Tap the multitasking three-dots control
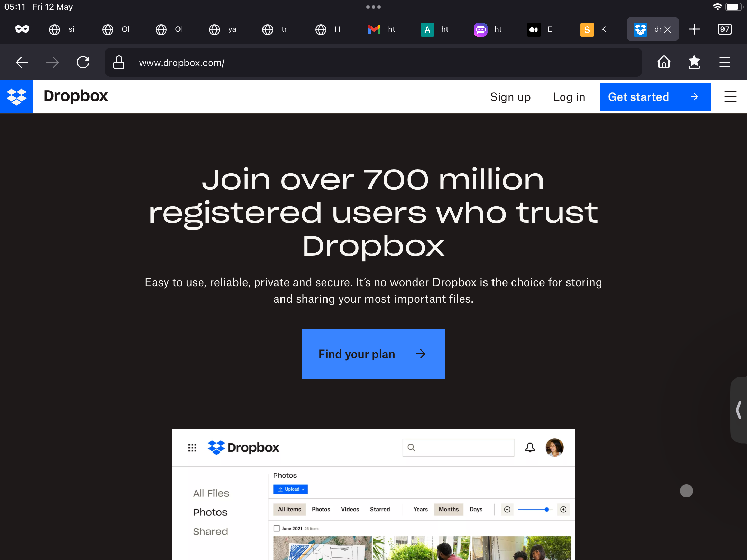Viewport: 747px width, 560px height. [x=373, y=7]
